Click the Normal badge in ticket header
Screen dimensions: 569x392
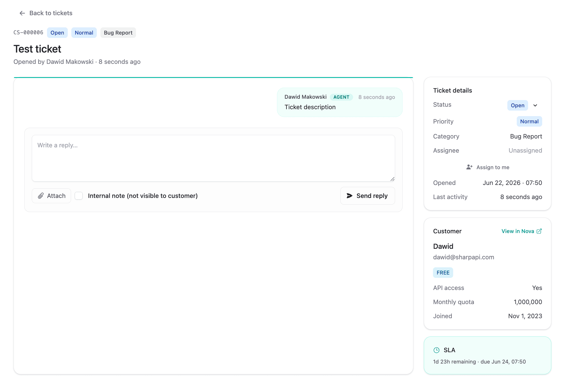tap(84, 33)
